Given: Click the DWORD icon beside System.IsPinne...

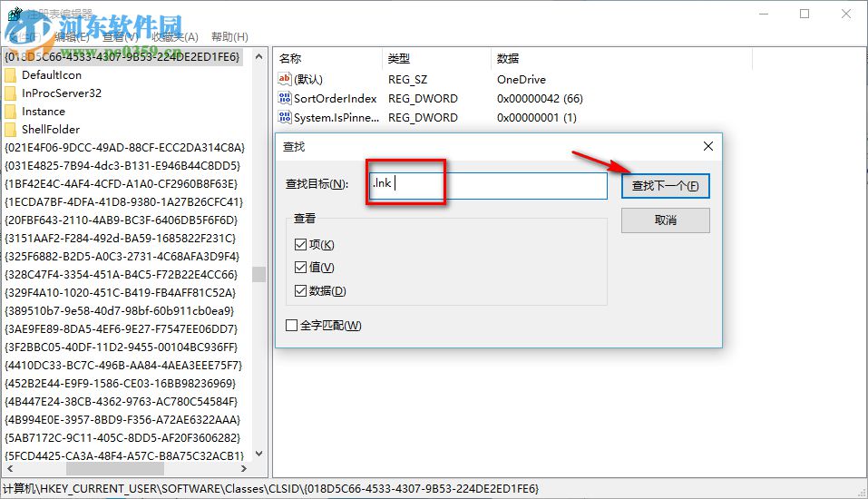Looking at the screenshot, I should tap(285, 117).
